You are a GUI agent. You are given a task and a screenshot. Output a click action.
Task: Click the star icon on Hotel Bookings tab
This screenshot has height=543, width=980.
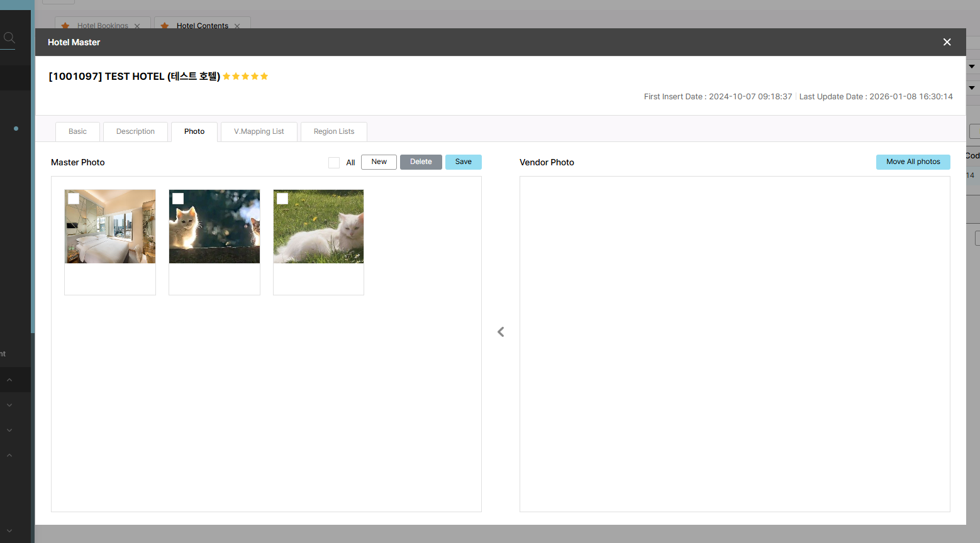(x=65, y=26)
